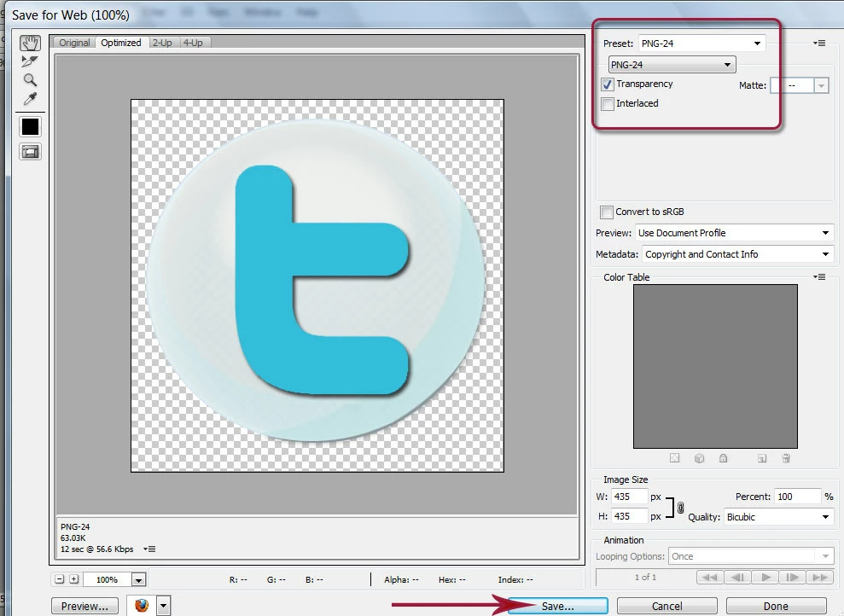Click the Percent input field
This screenshot has width=844, height=616.
(x=797, y=497)
